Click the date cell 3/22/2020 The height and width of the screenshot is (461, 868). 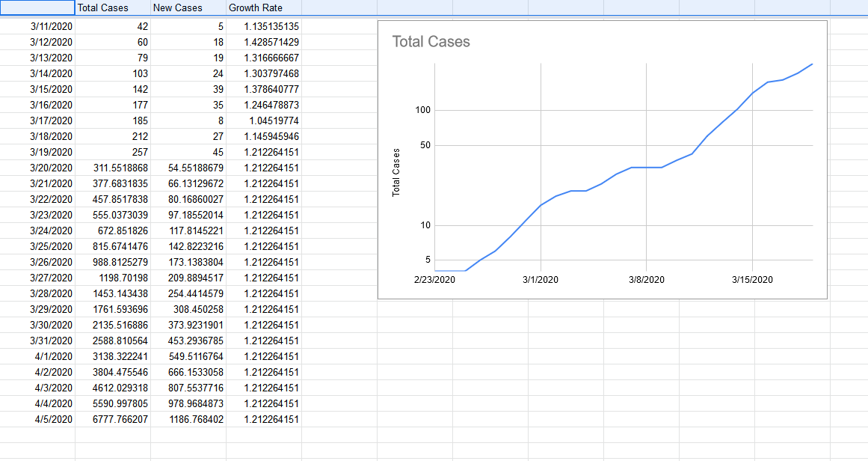click(37, 199)
